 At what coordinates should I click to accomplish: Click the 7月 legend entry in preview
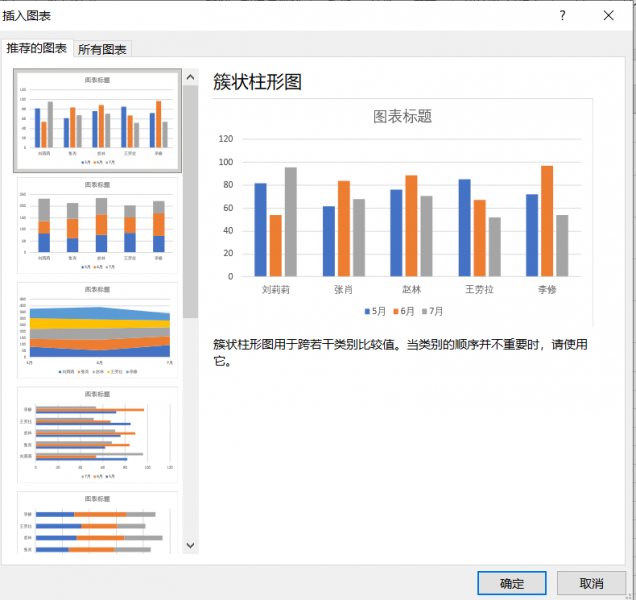tap(434, 311)
